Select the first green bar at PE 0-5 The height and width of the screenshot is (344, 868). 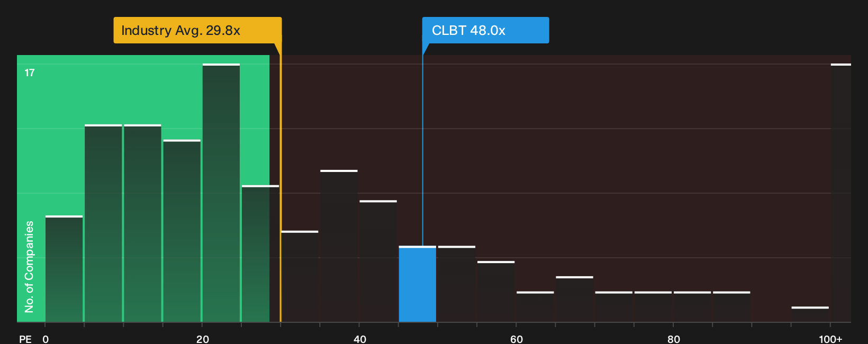point(64,269)
